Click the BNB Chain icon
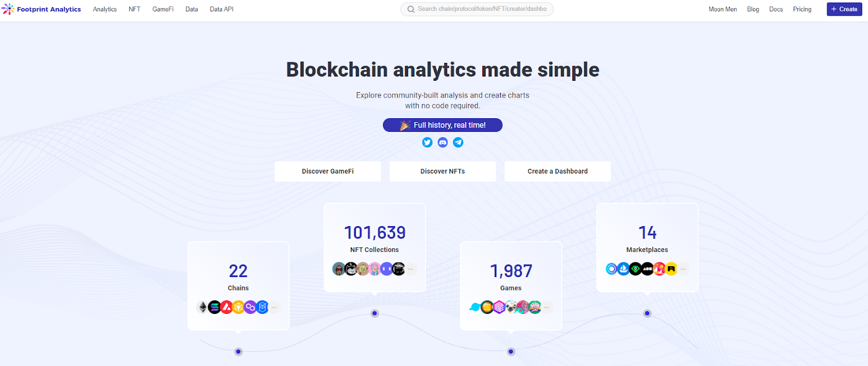The image size is (868, 366). coord(238,307)
